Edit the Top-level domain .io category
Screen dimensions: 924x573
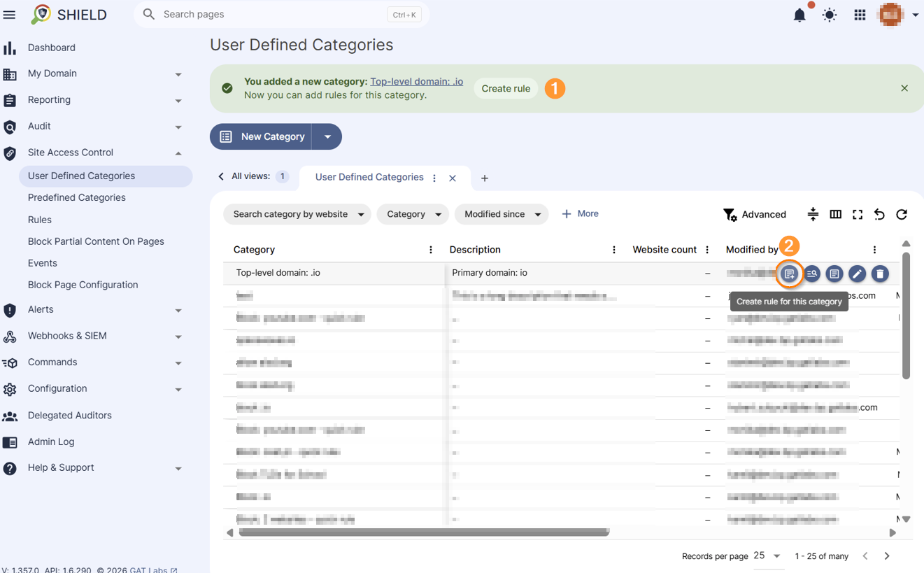[857, 274]
